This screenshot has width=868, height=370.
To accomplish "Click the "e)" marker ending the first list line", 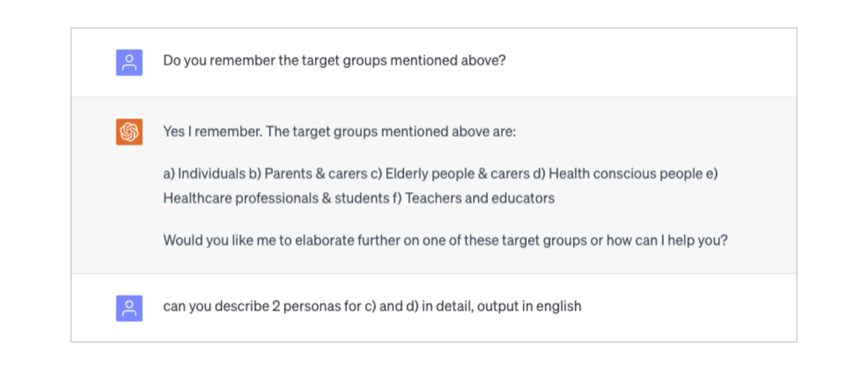I will (711, 174).
